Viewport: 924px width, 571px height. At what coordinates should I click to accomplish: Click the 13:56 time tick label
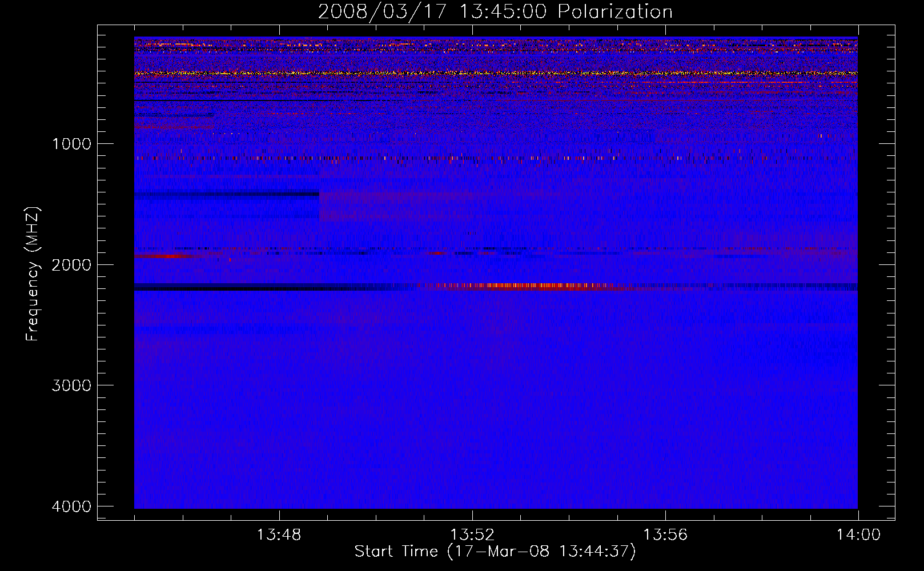pyautogui.click(x=665, y=535)
